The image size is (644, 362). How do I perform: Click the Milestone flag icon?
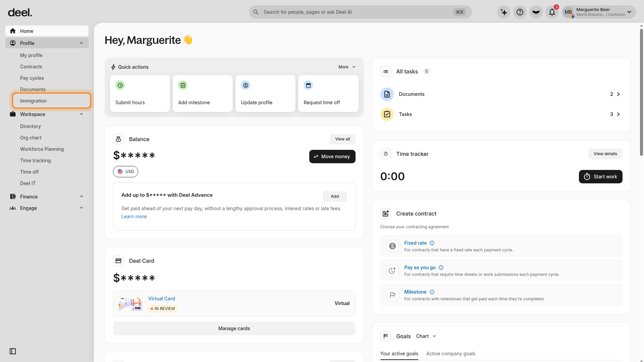coord(392,295)
